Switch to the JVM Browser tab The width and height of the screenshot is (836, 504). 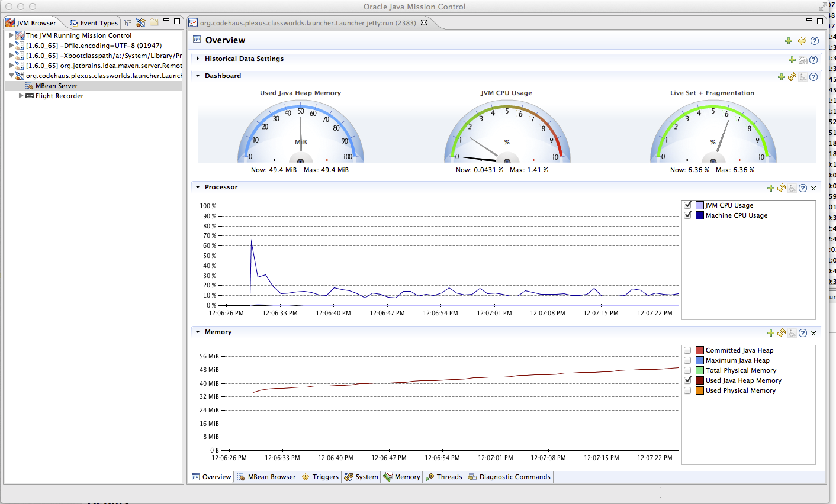click(x=31, y=23)
